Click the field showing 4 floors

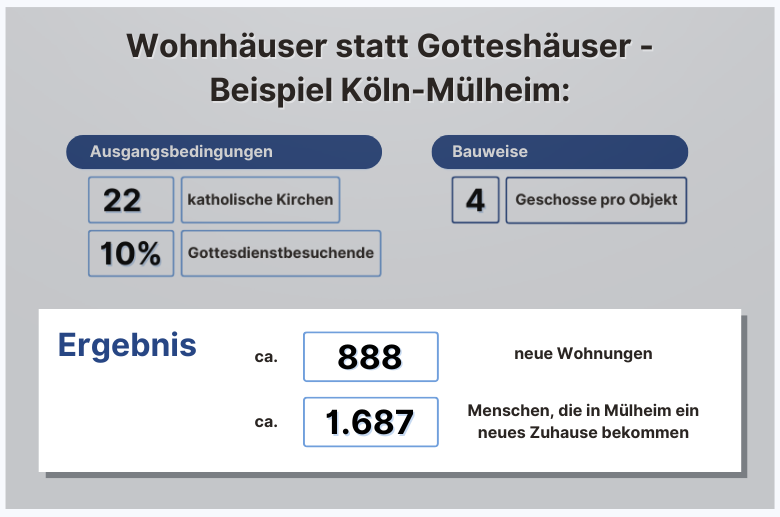[475, 200]
